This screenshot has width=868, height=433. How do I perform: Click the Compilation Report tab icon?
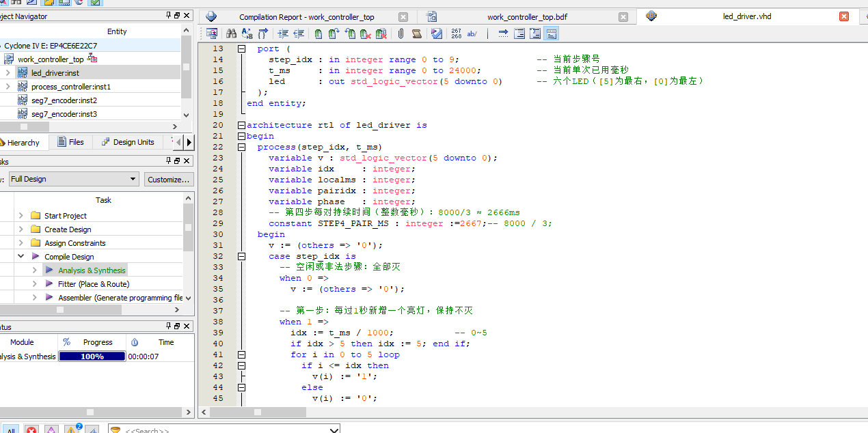click(211, 16)
